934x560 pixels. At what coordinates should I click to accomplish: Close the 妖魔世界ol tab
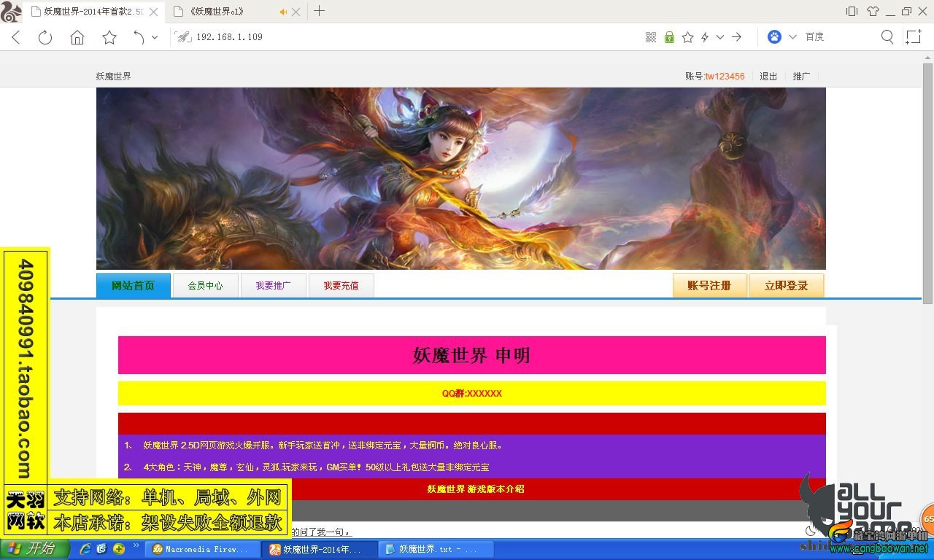296,12
